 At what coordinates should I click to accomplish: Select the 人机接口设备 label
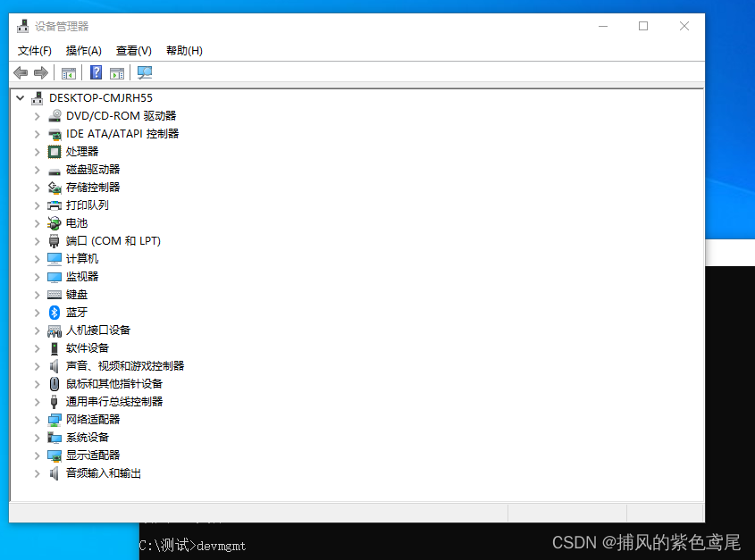[98, 330]
